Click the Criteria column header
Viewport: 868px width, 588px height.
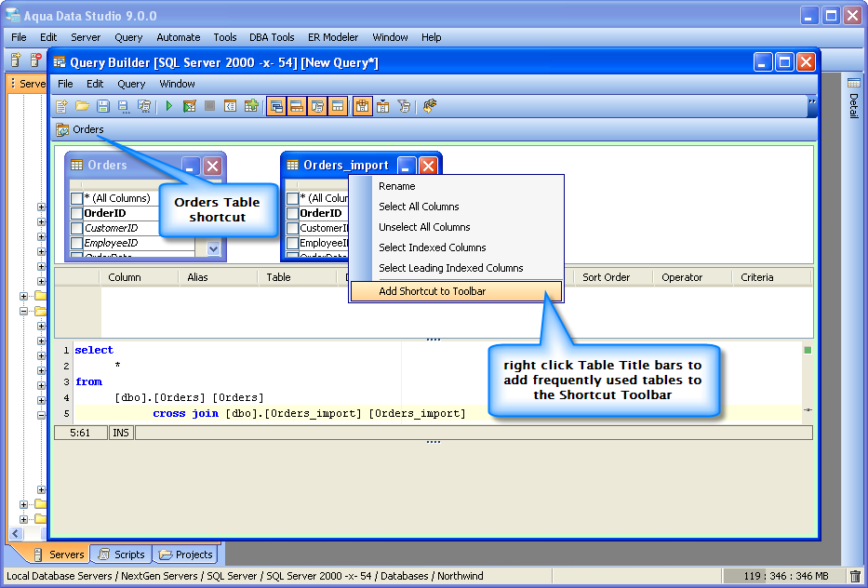771,277
